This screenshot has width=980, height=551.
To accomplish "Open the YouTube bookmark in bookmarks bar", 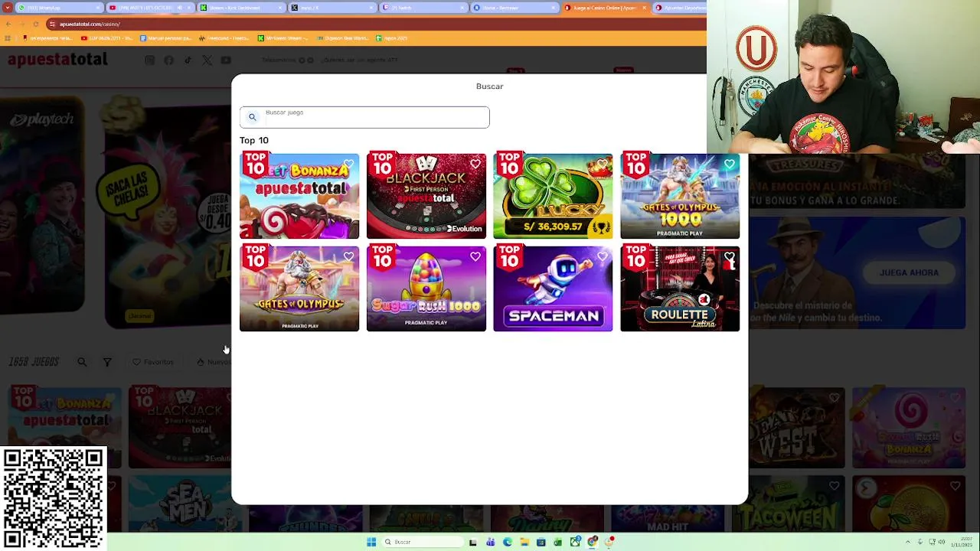I will coord(106,37).
